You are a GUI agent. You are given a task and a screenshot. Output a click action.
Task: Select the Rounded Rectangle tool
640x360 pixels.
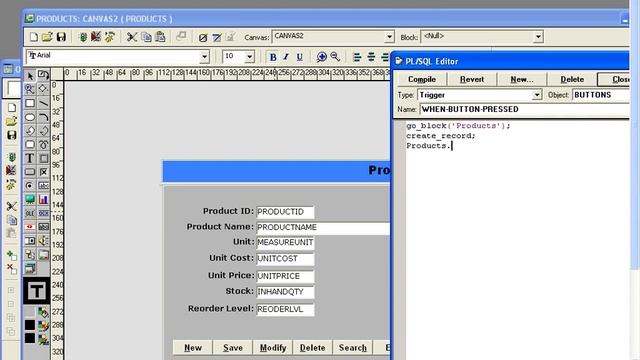pos(30,144)
